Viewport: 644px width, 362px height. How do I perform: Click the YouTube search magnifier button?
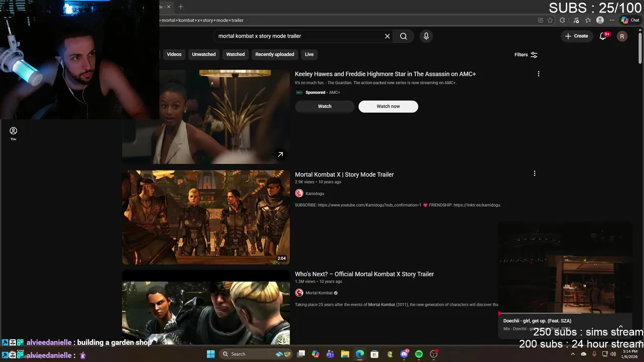point(404,36)
